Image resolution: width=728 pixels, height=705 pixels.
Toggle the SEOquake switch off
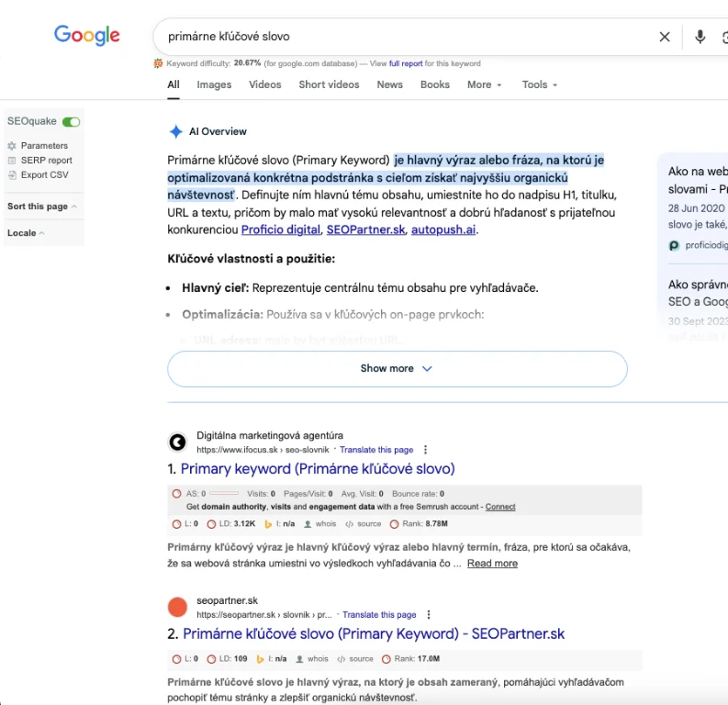[71, 121]
